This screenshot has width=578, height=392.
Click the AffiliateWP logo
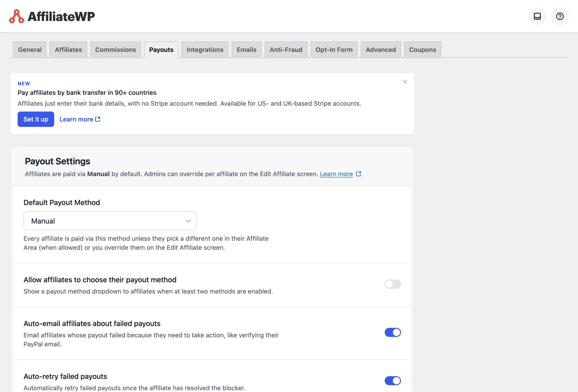pos(52,16)
